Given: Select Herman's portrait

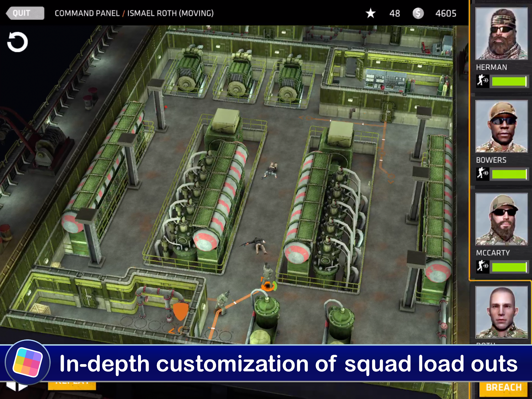Looking at the screenshot, I should (501, 34).
